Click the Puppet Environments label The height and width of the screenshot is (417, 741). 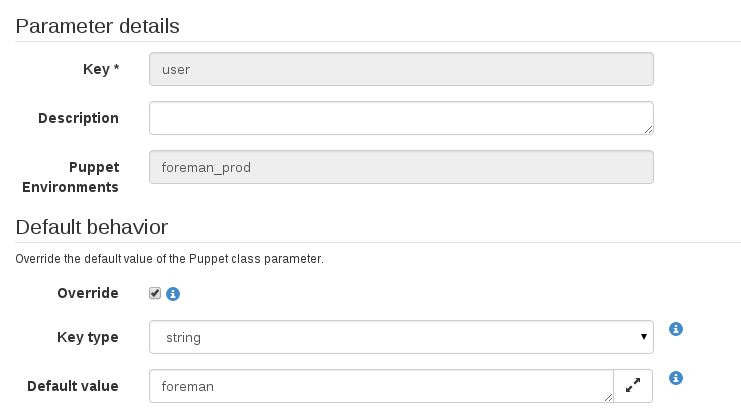pos(70,177)
